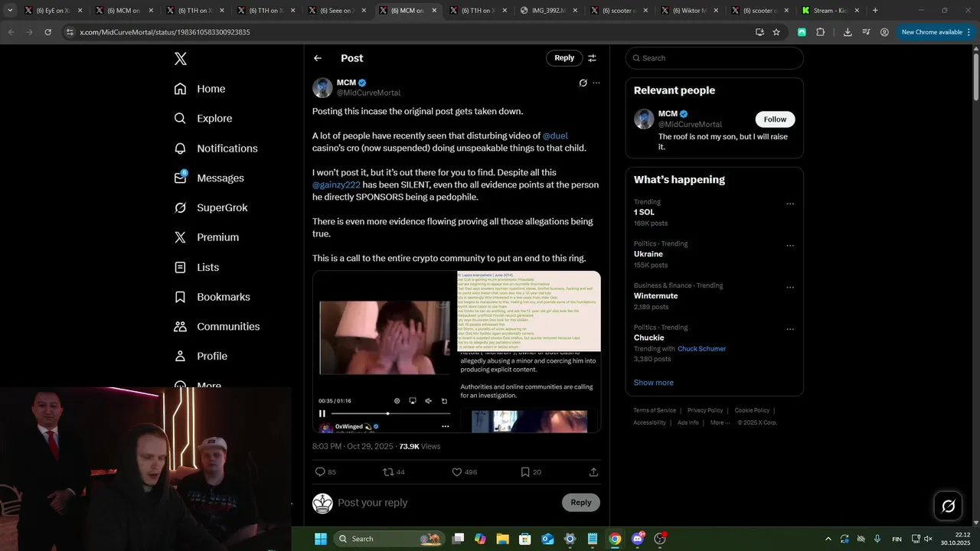
Task: Click the X search box
Action: 714,58
